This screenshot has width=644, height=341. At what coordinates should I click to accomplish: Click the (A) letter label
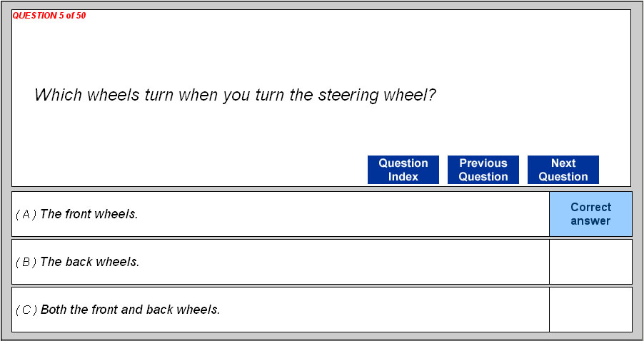point(26,214)
